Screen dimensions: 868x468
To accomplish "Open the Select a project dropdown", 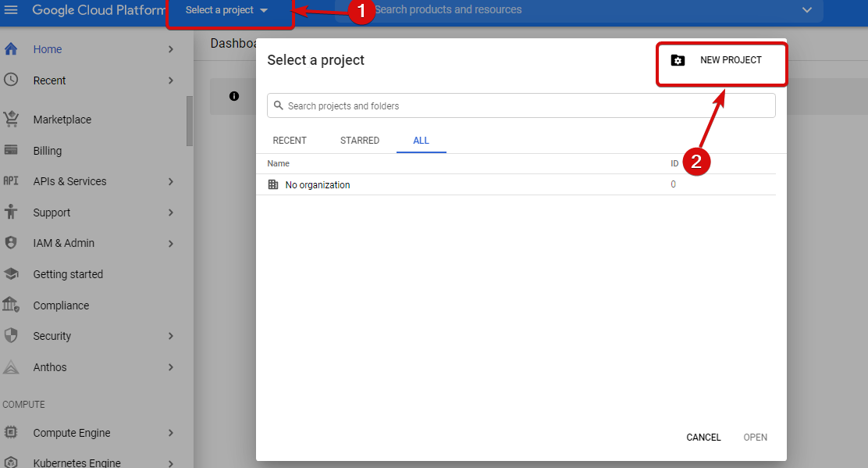I will tap(227, 10).
